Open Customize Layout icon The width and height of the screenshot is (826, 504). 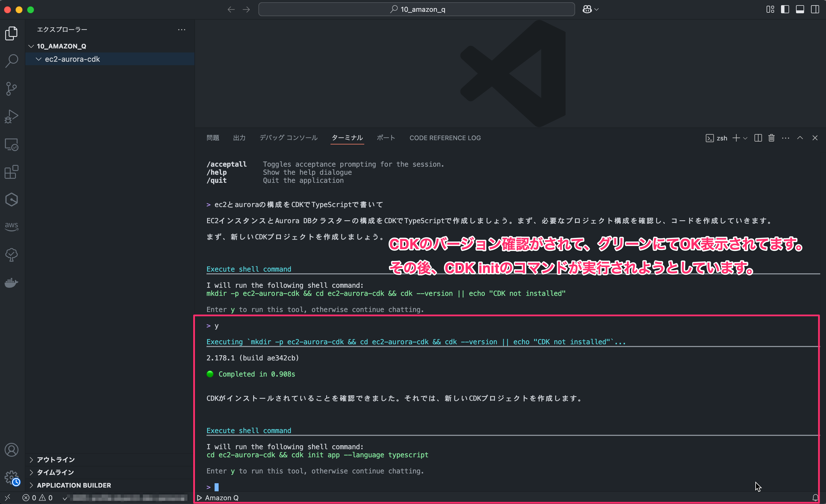click(x=770, y=10)
